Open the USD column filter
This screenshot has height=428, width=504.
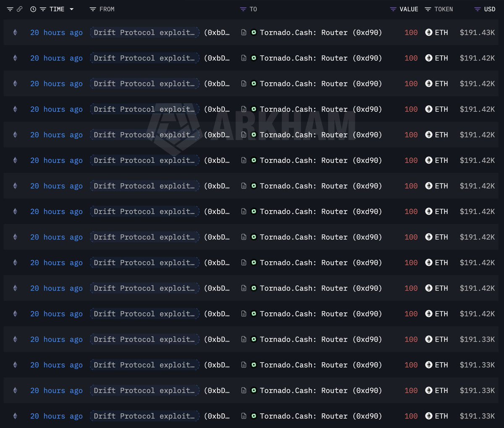478,9
